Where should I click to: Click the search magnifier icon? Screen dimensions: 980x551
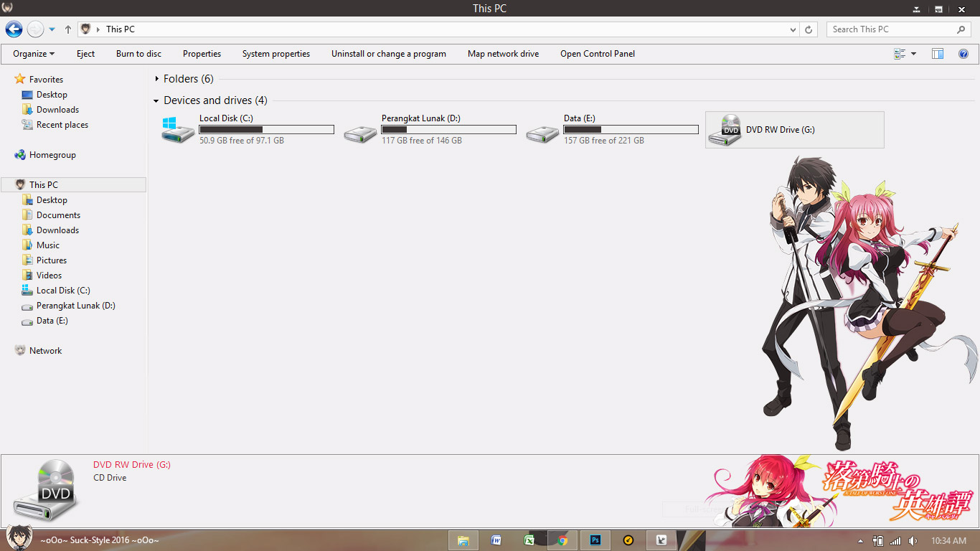coord(961,29)
